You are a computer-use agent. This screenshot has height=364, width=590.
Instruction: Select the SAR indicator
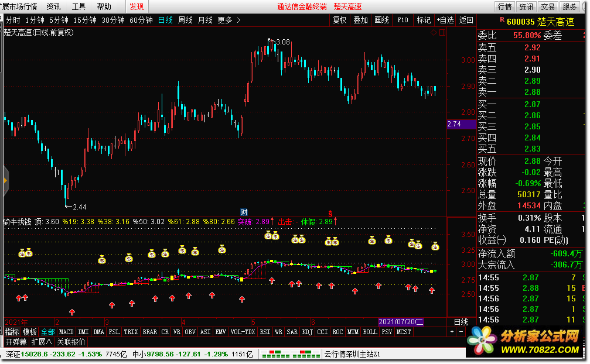[292, 332]
